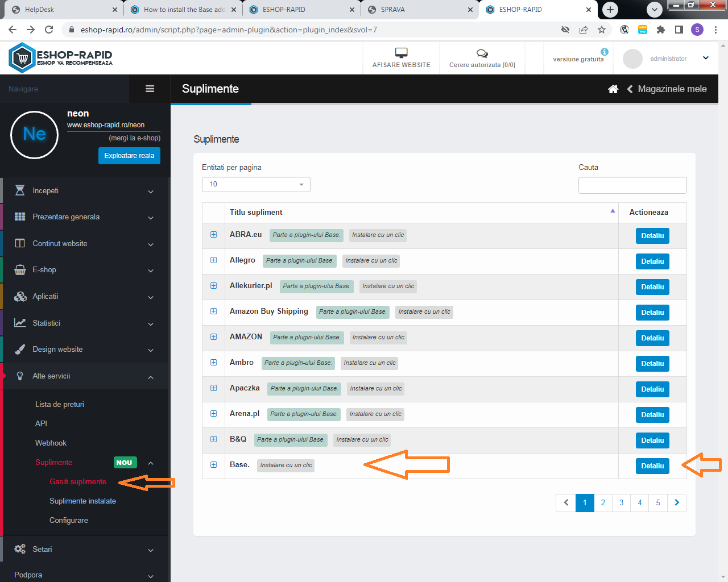Click the chart icon next to Statistici
Screen dimensions: 728x582
[20, 323]
